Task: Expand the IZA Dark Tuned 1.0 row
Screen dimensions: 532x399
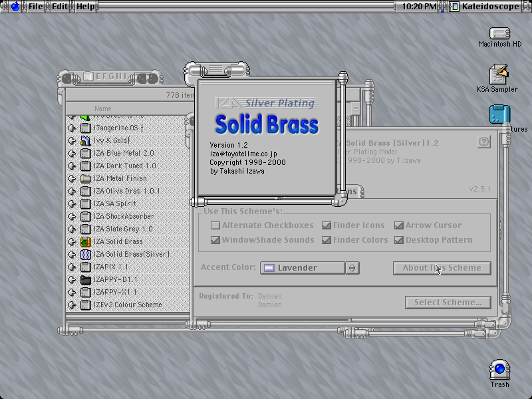Action: pos(72,166)
